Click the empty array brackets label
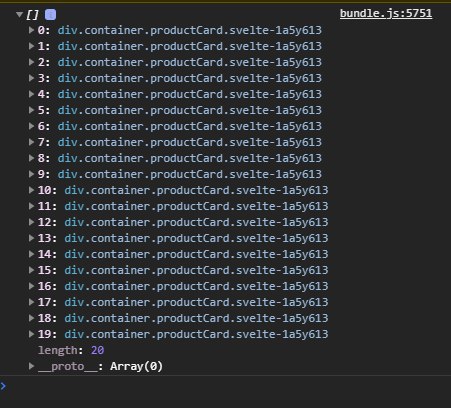This screenshot has width=451, height=408. 32,15
